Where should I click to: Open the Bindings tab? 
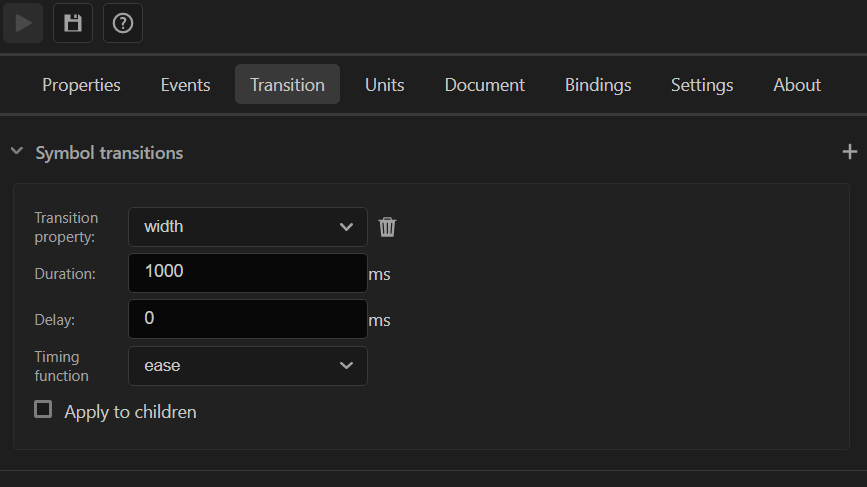coord(598,85)
